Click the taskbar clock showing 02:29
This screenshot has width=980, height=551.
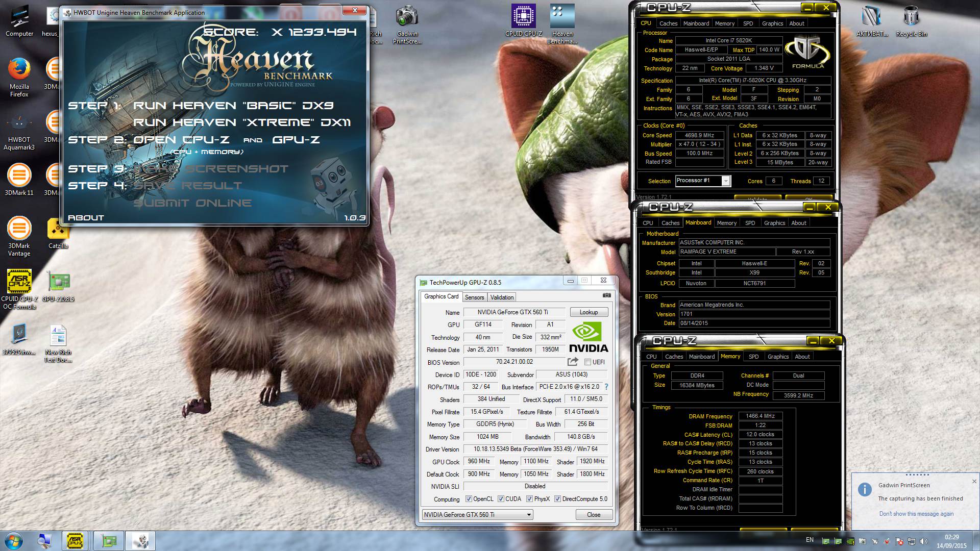tap(951, 541)
